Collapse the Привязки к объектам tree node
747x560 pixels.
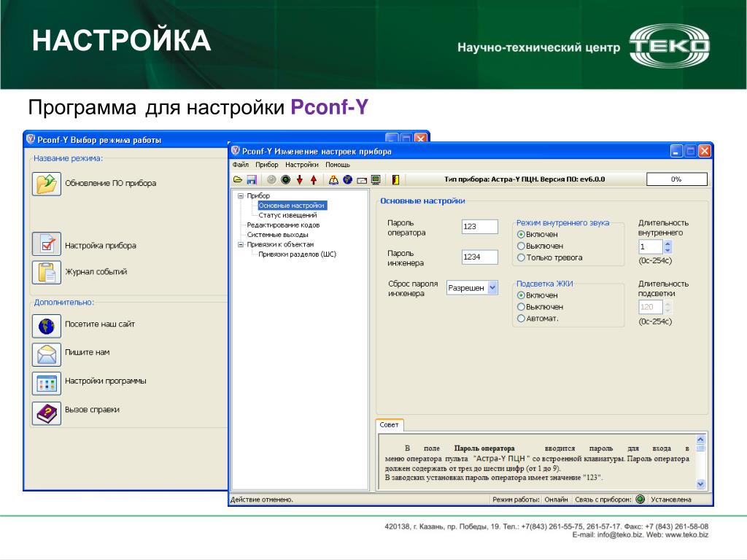click(241, 244)
